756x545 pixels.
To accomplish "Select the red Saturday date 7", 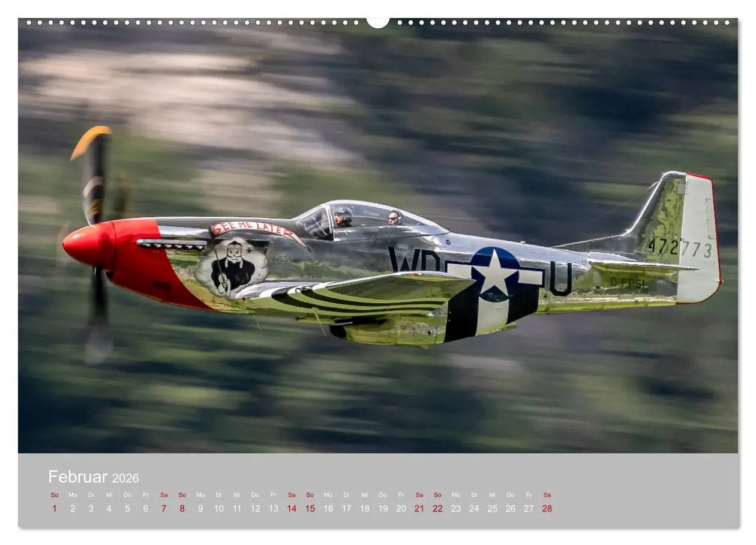I will click(164, 508).
